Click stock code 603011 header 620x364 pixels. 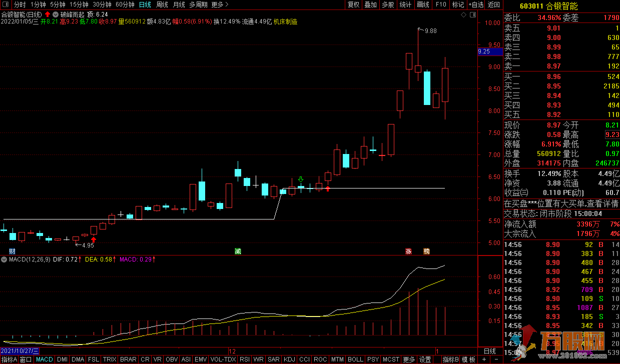(x=531, y=6)
